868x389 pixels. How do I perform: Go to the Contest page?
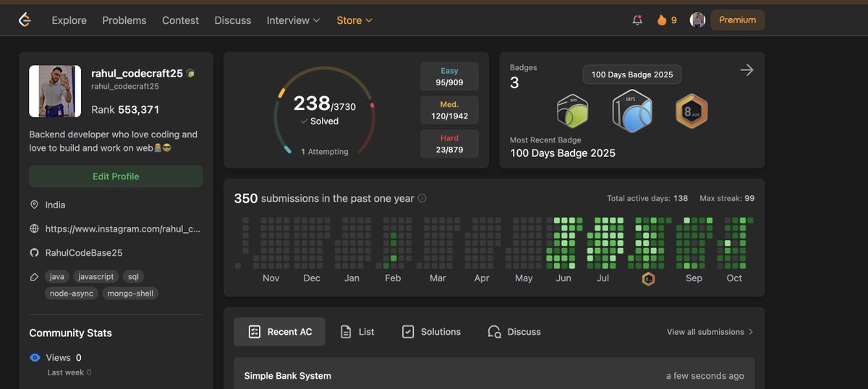(x=180, y=20)
